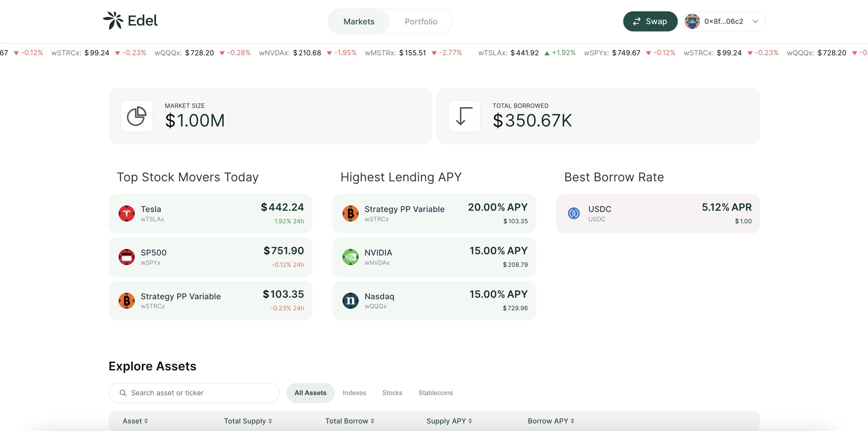Click the Total Borrowed arrow icon
Image resolution: width=868 pixels, height=431 pixels.
[x=464, y=116]
